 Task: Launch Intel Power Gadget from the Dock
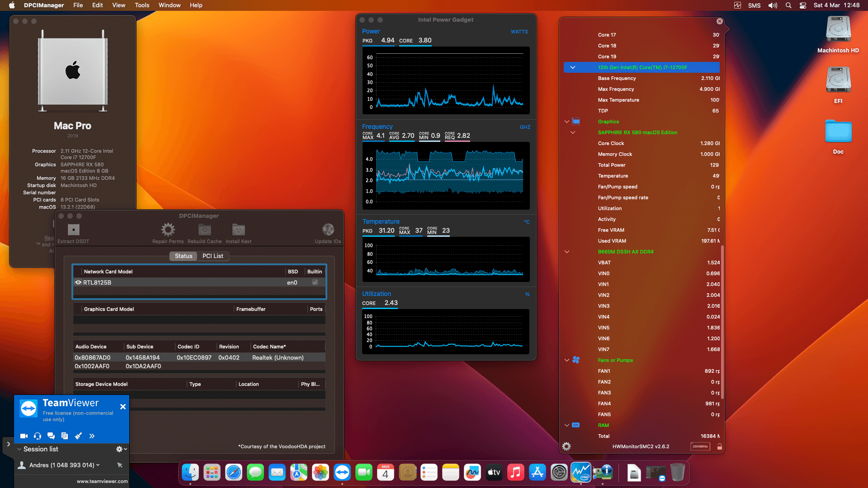[581, 472]
